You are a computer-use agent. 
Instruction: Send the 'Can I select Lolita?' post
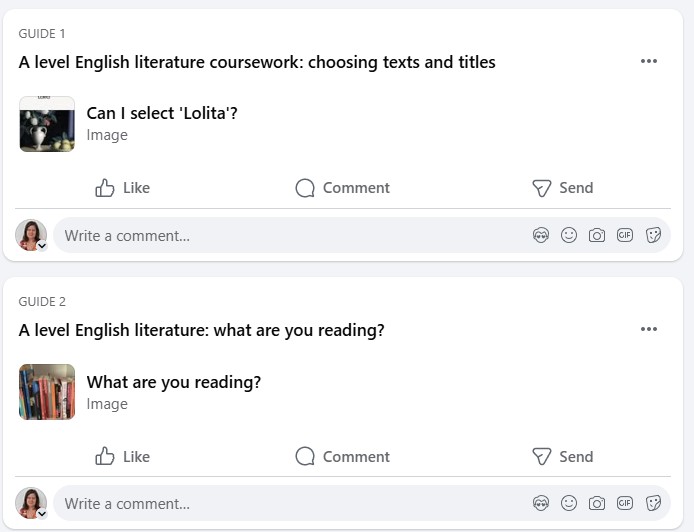pos(562,188)
